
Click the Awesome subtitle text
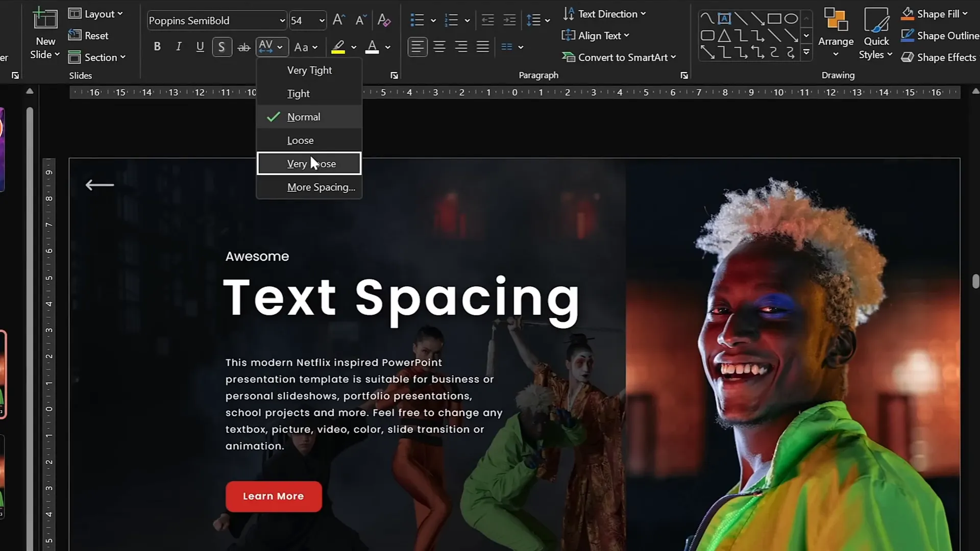point(257,256)
